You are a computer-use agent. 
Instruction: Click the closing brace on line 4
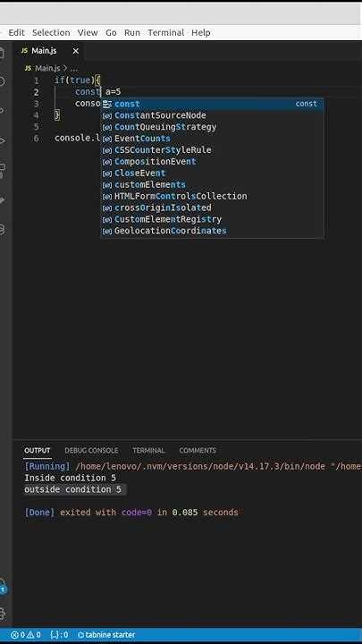(x=57, y=115)
